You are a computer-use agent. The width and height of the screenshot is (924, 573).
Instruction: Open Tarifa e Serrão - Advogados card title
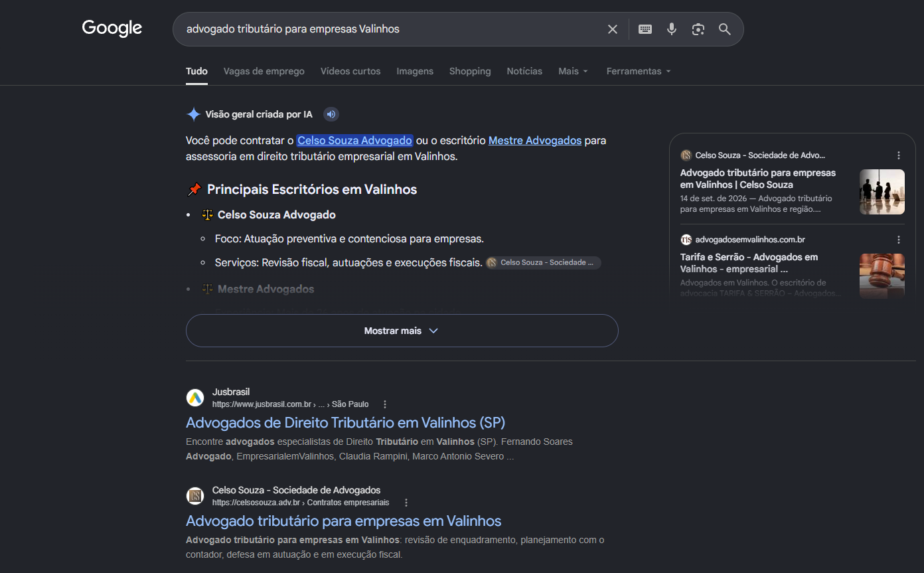pos(749,263)
